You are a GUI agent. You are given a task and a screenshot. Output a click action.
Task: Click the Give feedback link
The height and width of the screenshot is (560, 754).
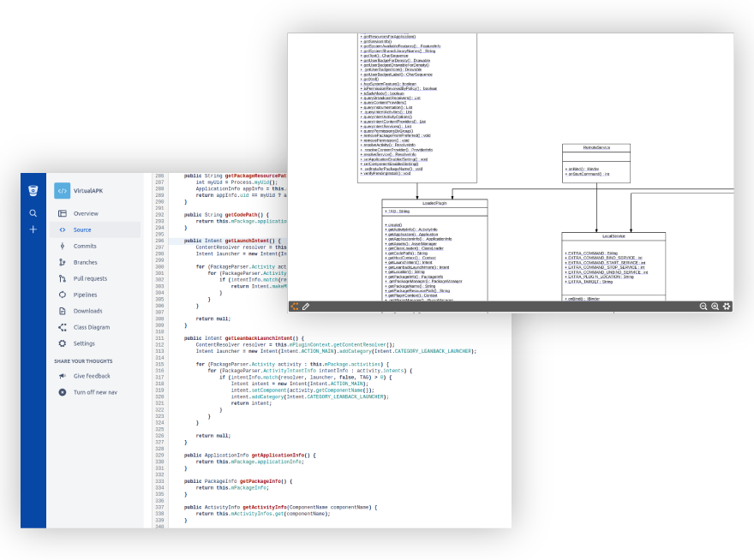coord(95,376)
